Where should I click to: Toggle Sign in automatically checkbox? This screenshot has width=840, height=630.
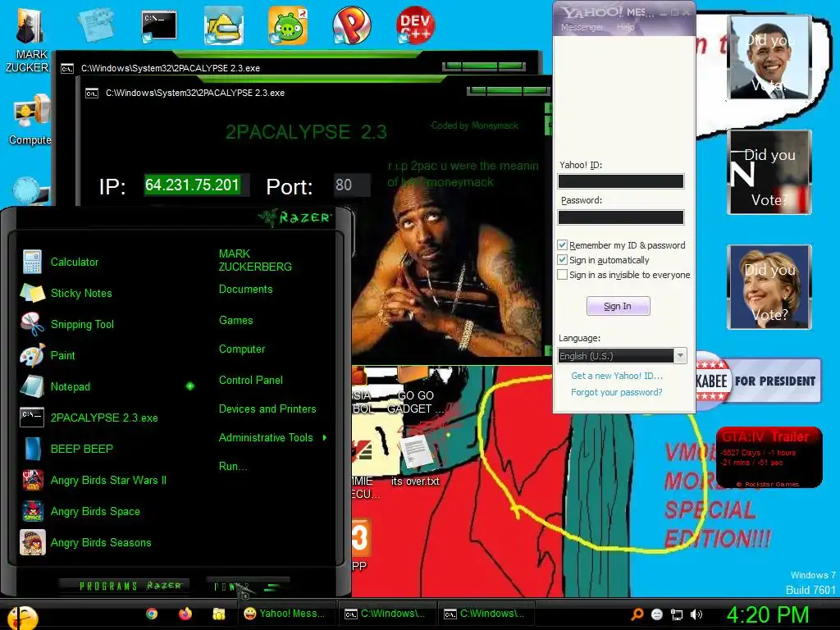[562, 260]
